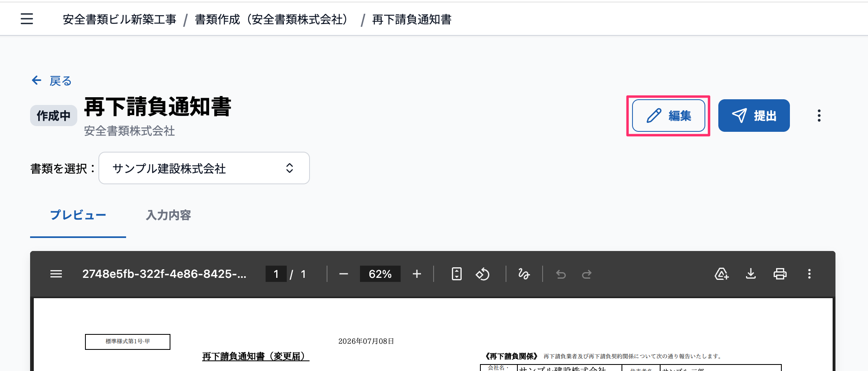Click the 再下請負通知書(変更届) heading in PDF
This screenshot has width=868, height=371.
pyautogui.click(x=256, y=356)
